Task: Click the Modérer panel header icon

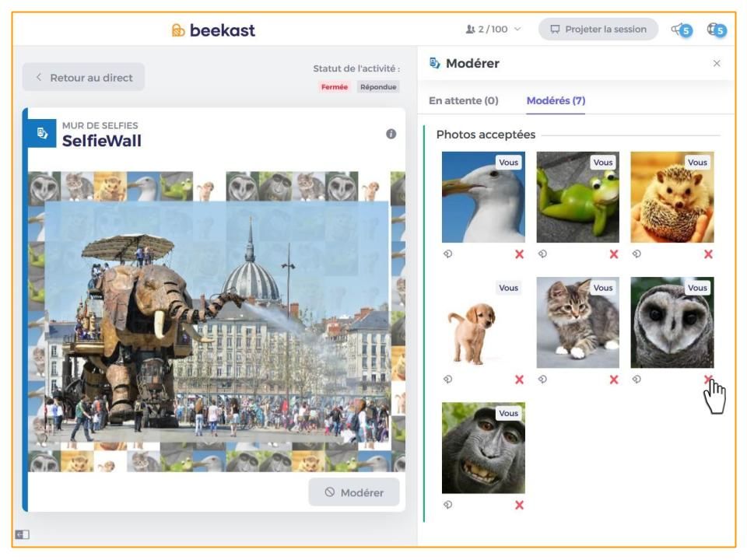Action: pos(434,63)
